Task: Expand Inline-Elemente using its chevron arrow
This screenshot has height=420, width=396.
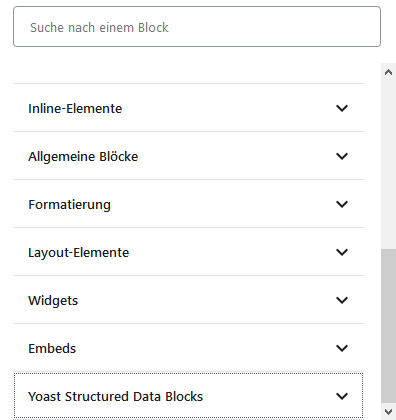Action: [x=342, y=108]
